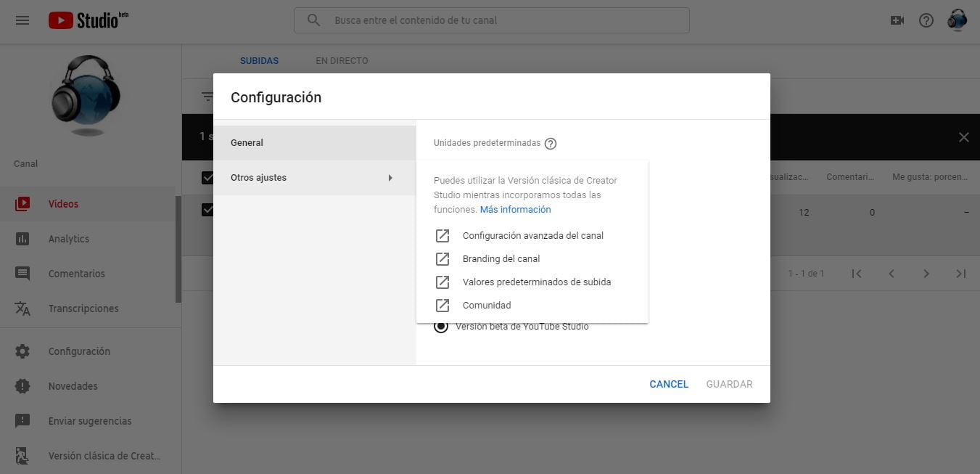Switch to the EN DIRECTO tab
This screenshot has height=474, width=980.
tap(342, 61)
